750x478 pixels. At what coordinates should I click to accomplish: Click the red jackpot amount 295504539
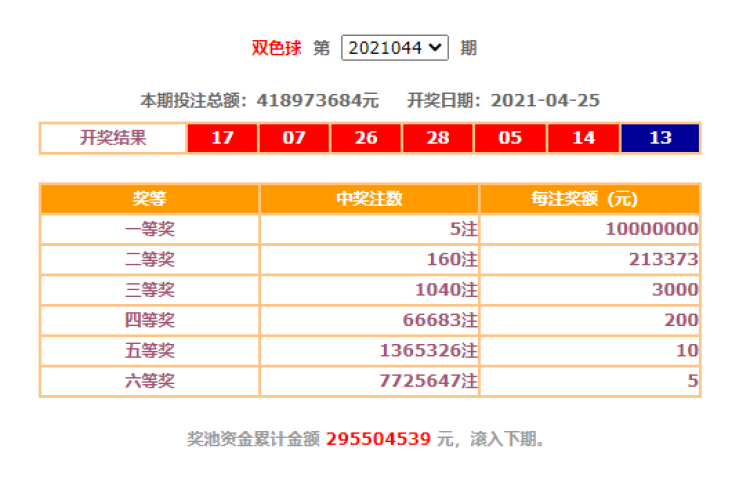[x=378, y=439]
